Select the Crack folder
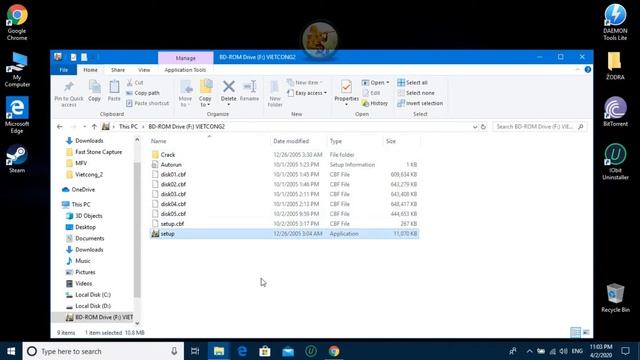 [168, 155]
